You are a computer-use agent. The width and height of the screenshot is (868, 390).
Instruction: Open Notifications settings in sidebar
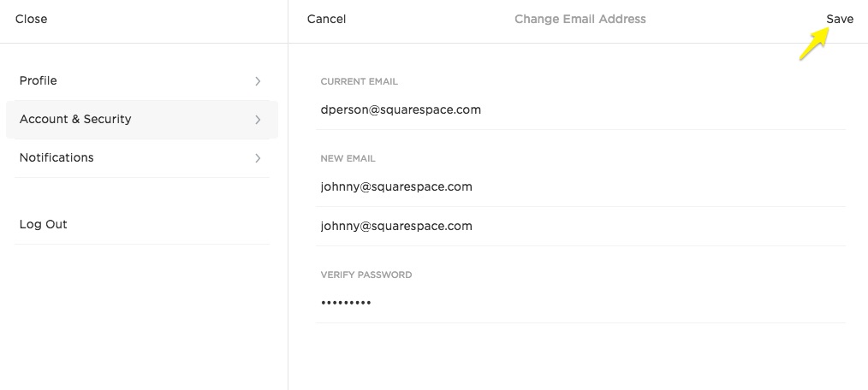[56, 157]
